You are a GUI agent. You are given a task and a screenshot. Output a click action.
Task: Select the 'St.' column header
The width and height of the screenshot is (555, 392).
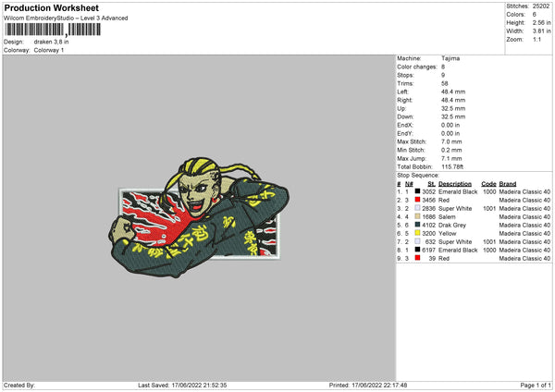coord(431,184)
